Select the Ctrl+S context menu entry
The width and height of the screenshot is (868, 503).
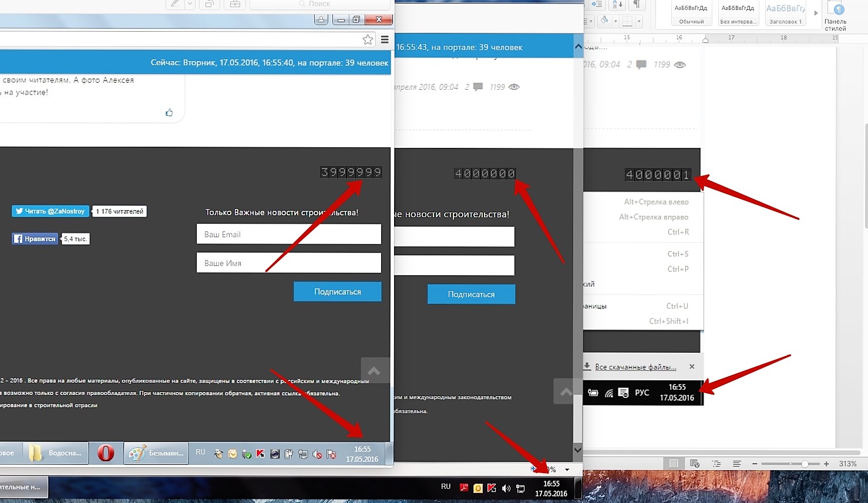678,254
